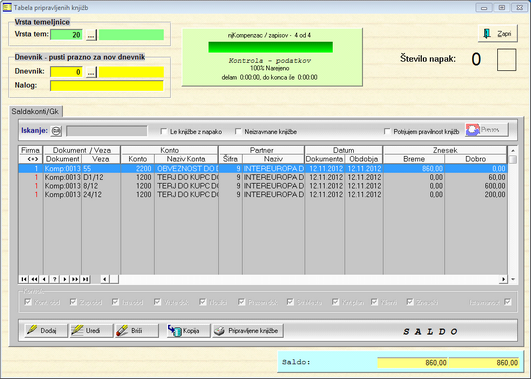The width and height of the screenshot is (531, 379).
Task: Open the Vrsta tem lookup ellipsis button
Action: pyautogui.click(x=91, y=35)
